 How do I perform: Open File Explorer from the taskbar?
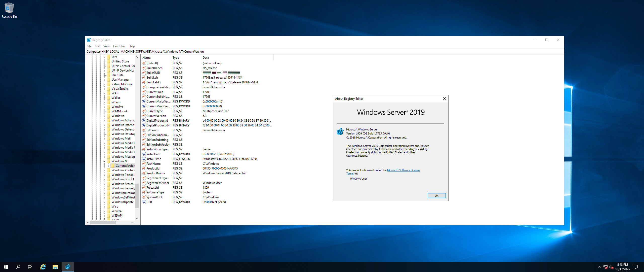coord(55,267)
